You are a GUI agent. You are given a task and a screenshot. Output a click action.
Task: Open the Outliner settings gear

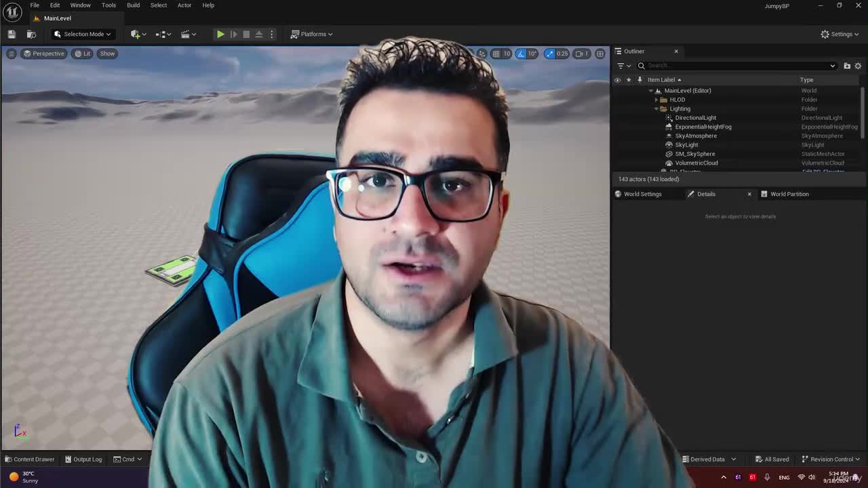pyautogui.click(x=858, y=66)
